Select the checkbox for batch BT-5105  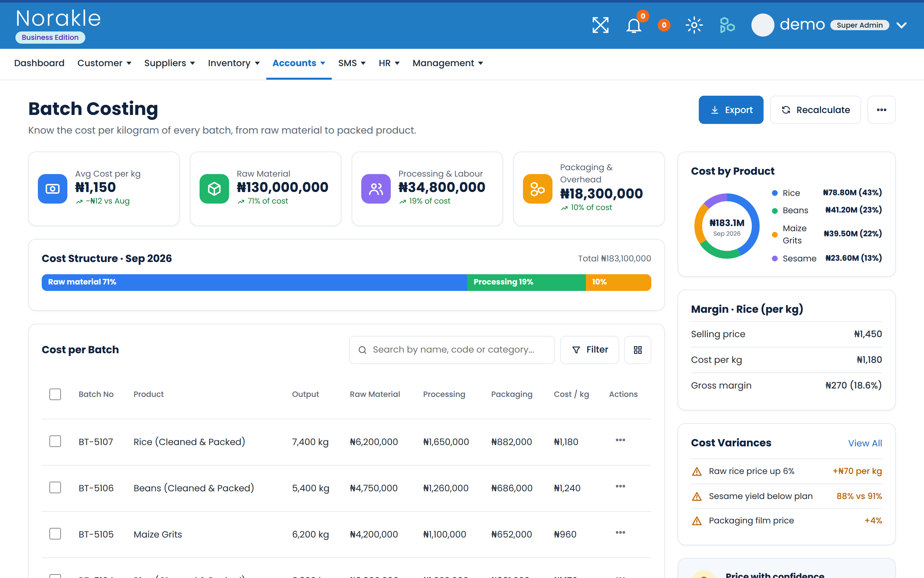[56, 534]
